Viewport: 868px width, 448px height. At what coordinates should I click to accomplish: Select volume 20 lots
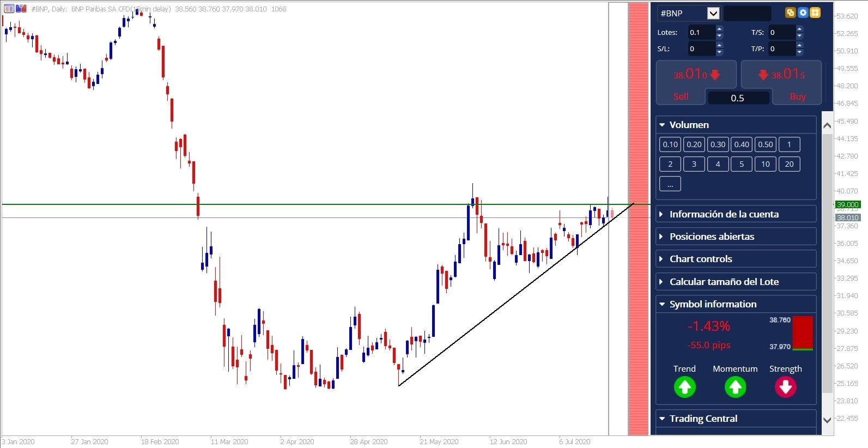coord(789,164)
